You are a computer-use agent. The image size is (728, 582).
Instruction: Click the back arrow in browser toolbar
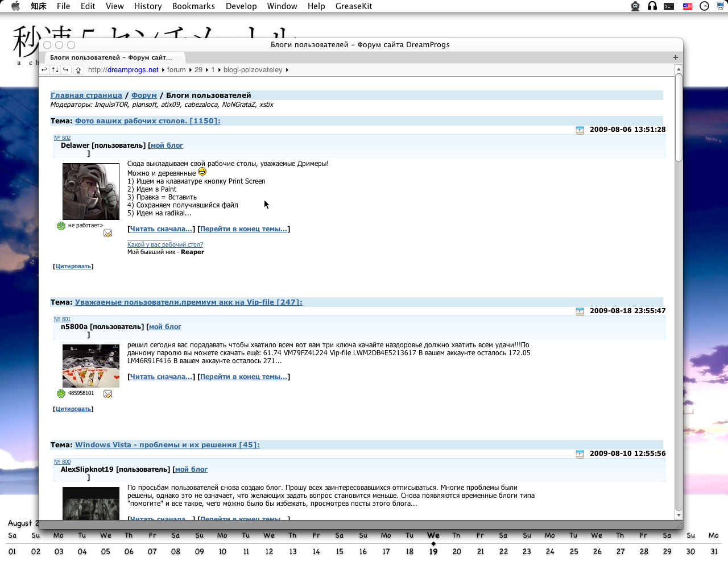coord(44,69)
